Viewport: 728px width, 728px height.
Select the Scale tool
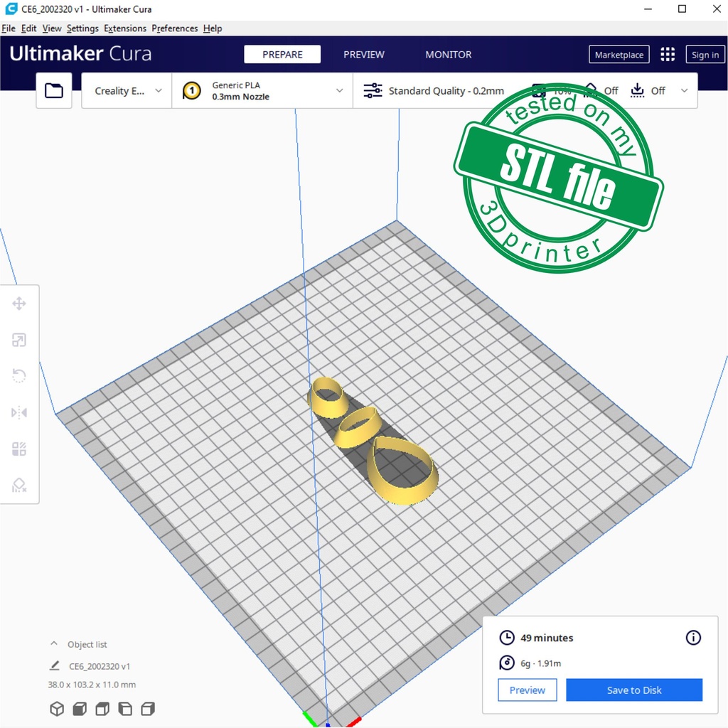tap(19, 341)
